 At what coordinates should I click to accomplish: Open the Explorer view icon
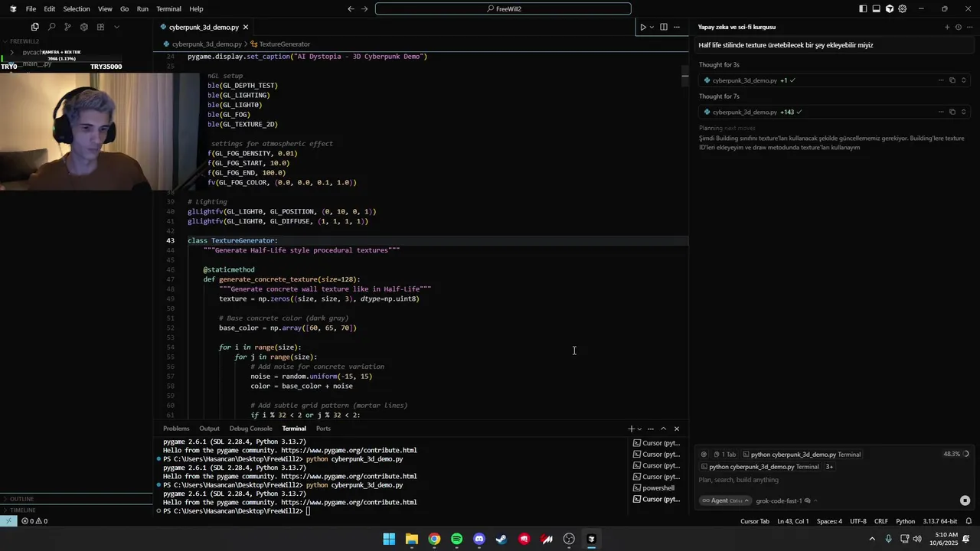pos(34,27)
